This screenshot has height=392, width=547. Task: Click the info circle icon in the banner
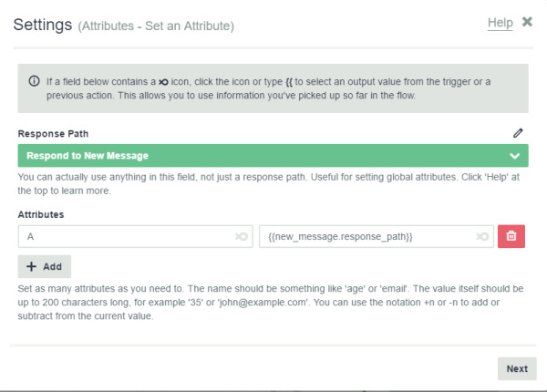pyautogui.click(x=34, y=81)
